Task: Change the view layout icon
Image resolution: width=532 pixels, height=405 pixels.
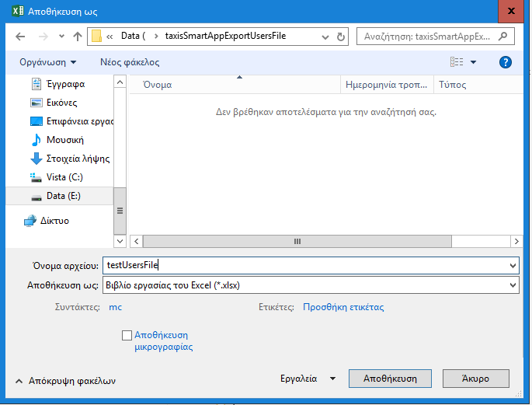Action: coord(457,62)
